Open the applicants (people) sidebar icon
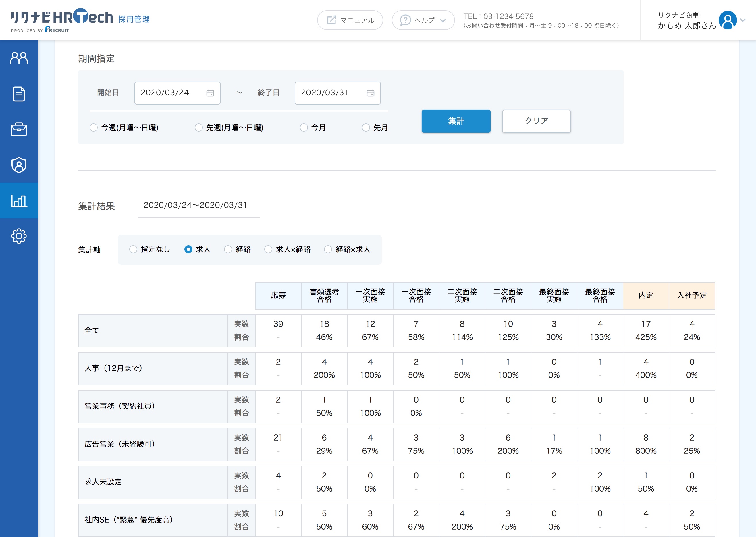Image resolution: width=756 pixels, height=537 pixels. click(19, 58)
